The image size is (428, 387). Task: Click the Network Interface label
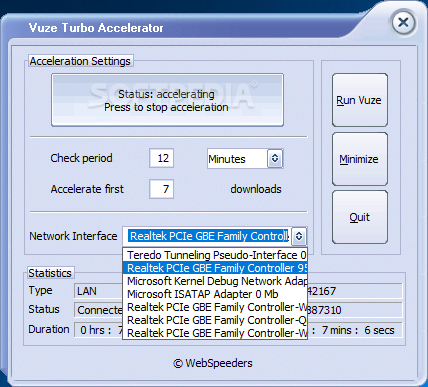click(x=73, y=236)
